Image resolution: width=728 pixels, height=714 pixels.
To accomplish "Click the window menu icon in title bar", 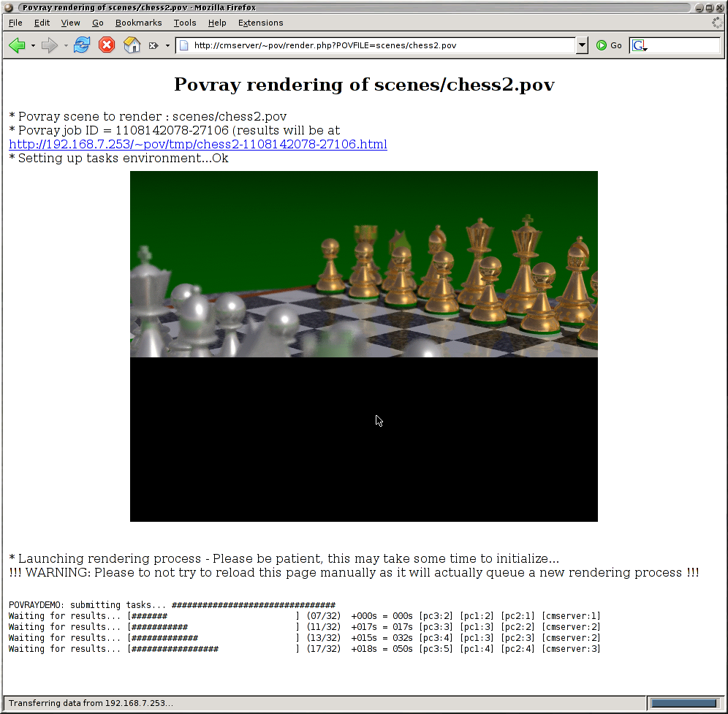I will [x=8, y=7].
